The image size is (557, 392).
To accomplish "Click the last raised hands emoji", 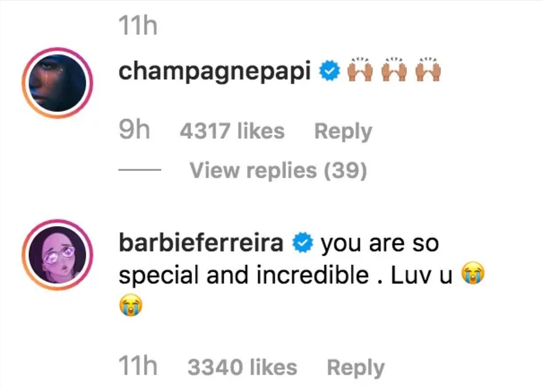I will coord(428,71).
